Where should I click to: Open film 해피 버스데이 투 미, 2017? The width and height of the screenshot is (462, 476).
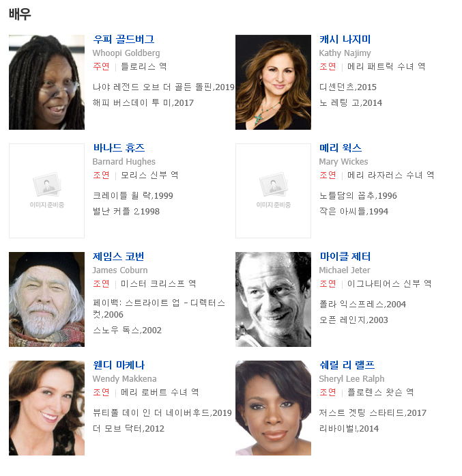[143, 103]
